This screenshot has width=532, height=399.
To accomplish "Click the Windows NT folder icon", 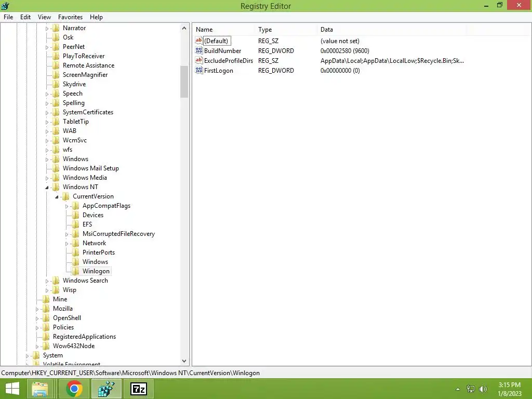I will 56,187.
